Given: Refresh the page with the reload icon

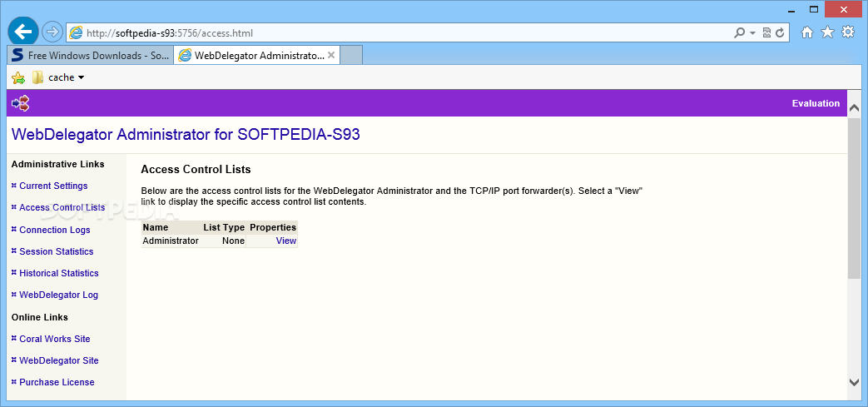Looking at the screenshot, I should coord(780,32).
